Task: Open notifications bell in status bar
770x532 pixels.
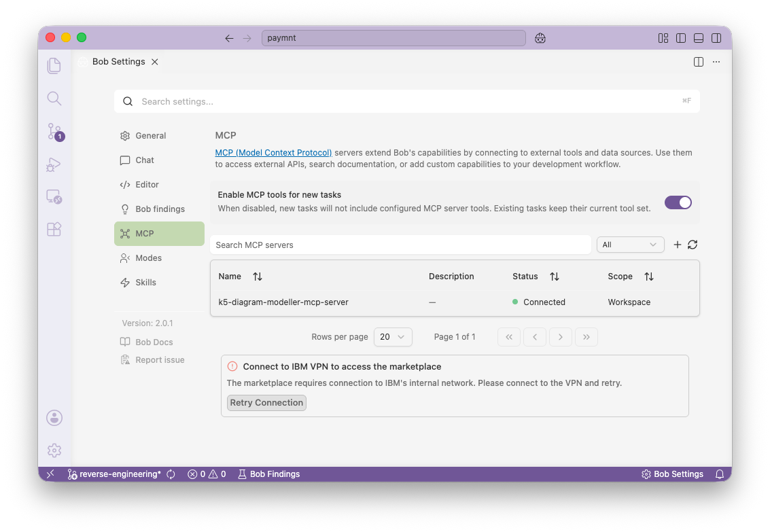Action: click(720, 474)
